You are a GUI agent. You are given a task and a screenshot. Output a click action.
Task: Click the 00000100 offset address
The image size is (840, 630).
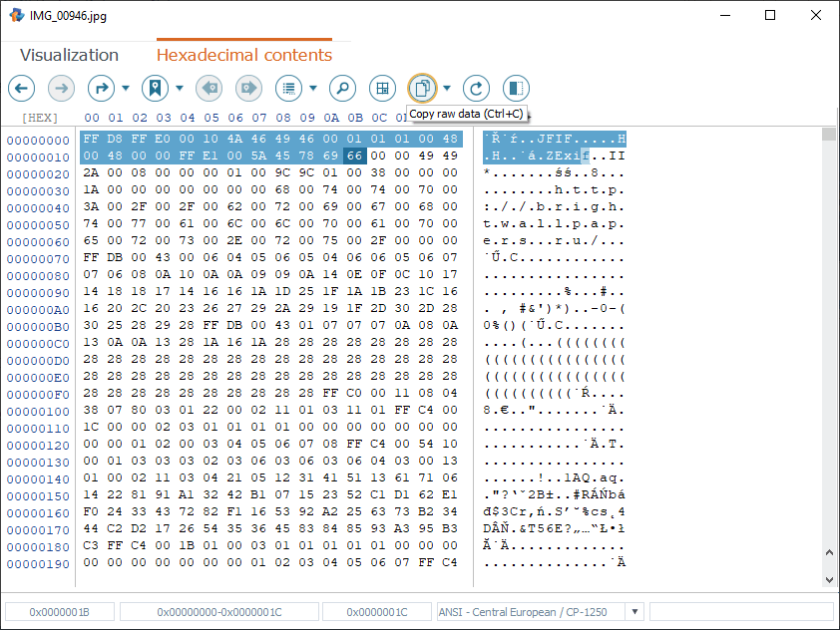38,412
